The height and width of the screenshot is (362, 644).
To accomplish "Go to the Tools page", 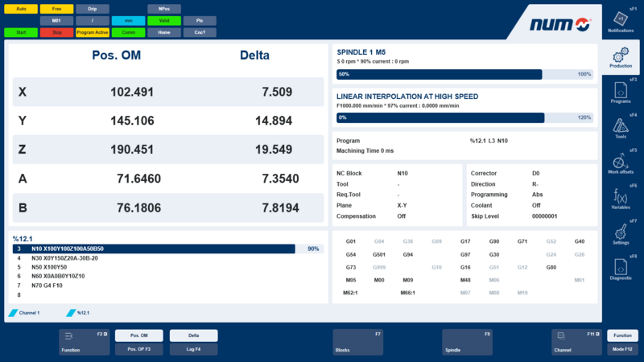I will click(x=621, y=129).
